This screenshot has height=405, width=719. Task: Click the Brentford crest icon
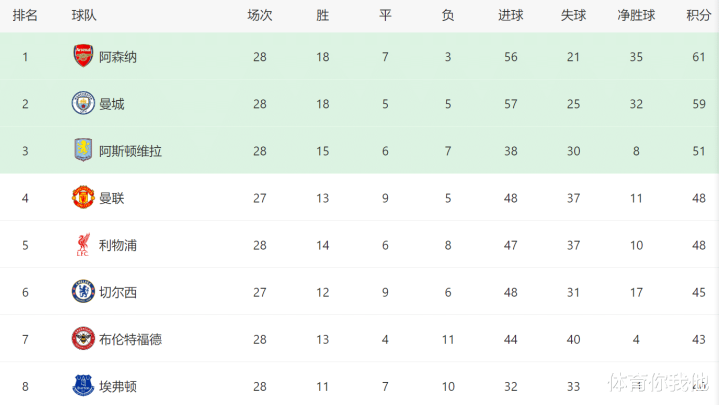82,338
